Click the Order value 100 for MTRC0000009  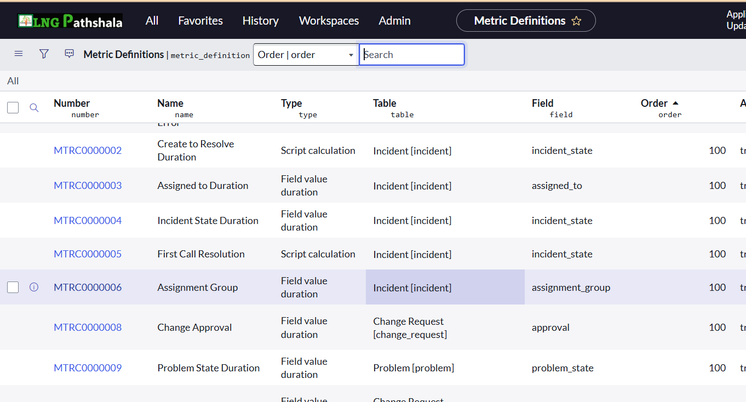coord(717,368)
